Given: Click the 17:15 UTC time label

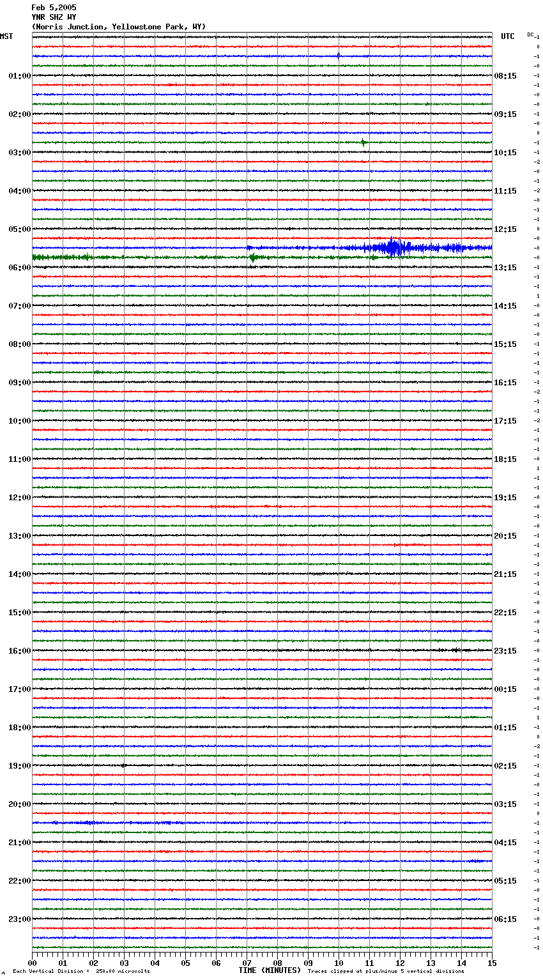Looking at the screenshot, I should (x=505, y=421).
